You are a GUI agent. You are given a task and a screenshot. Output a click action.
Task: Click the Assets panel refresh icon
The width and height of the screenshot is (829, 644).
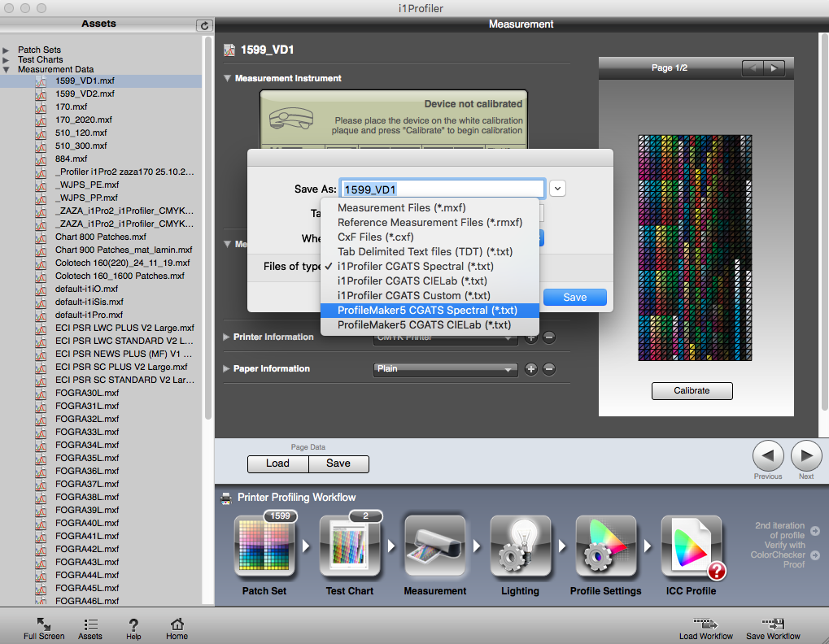pyautogui.click(x=204, y=25)
